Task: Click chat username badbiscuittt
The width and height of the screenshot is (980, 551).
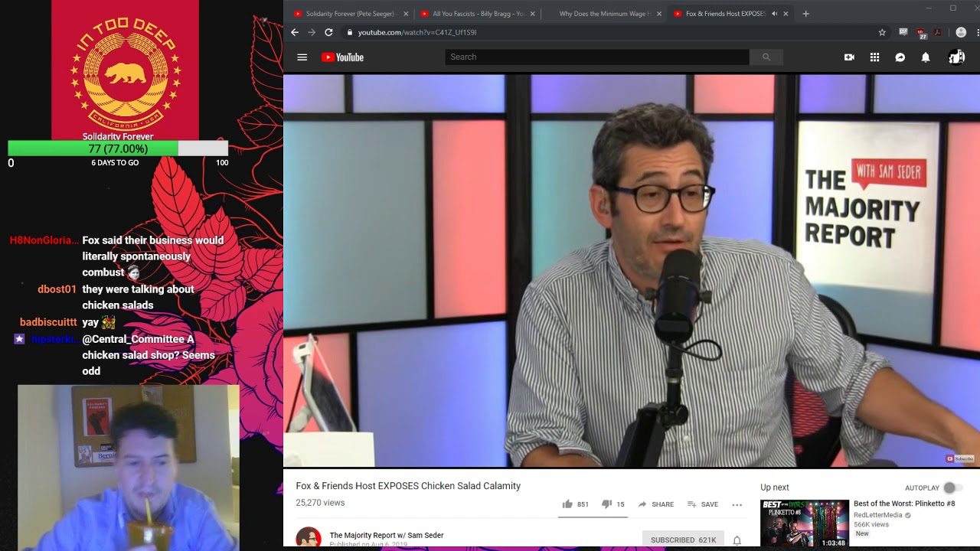Action: (48, 322)
